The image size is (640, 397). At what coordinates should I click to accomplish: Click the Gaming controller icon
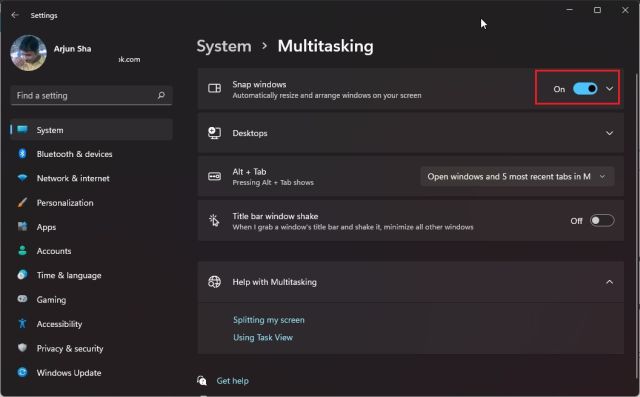[22, 299]
